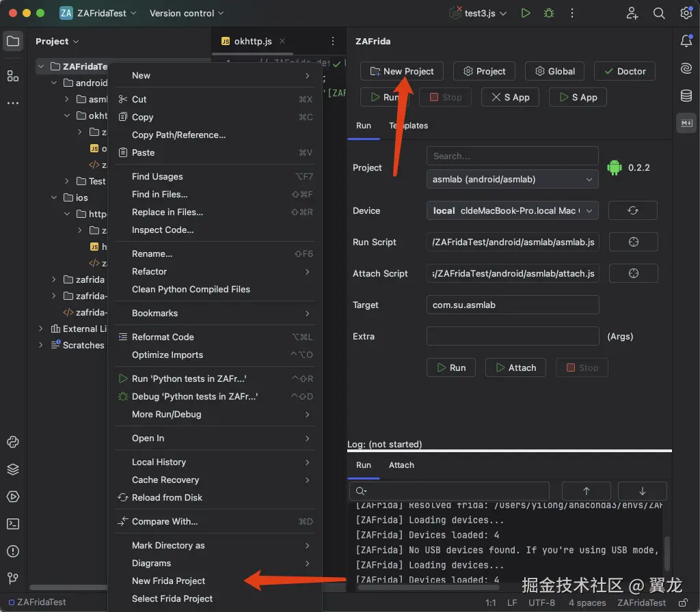Click the Run button beside Attach
This screenshot has height=612, width=700.
(x=451, y=367)
